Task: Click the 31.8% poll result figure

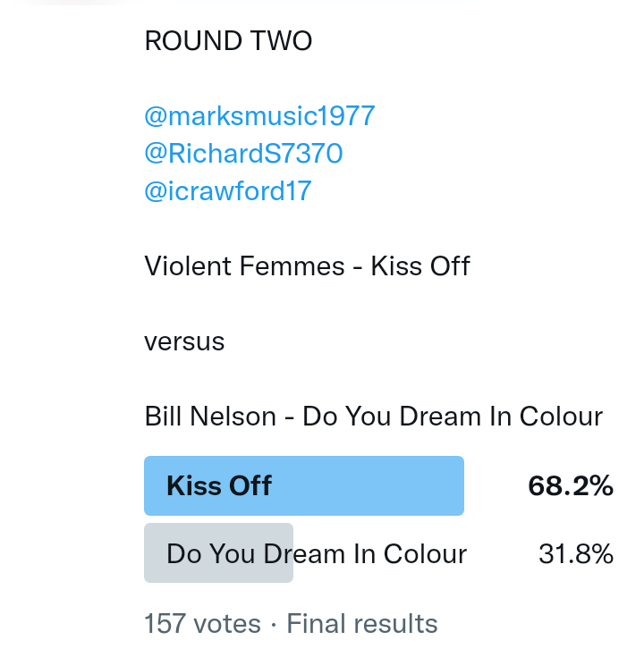Action: [x=576, y=554]
